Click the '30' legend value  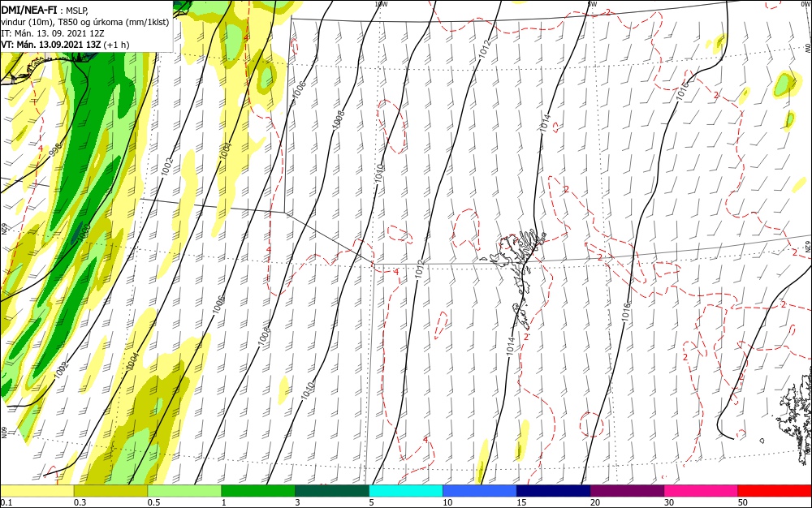pos(669,502)
